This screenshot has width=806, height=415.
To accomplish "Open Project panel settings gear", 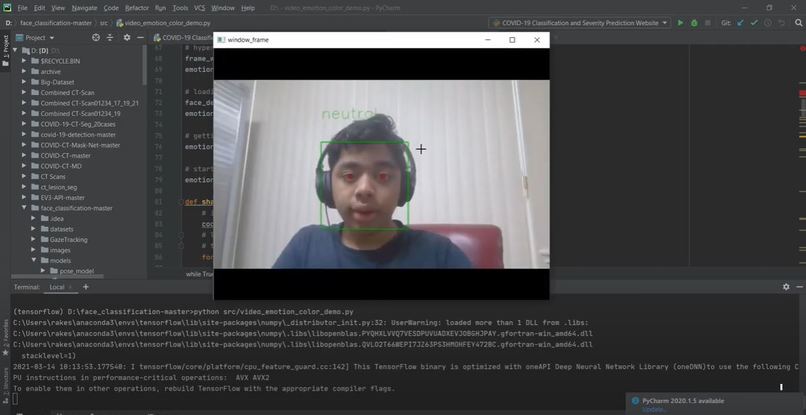I will (x=127, y=38).
